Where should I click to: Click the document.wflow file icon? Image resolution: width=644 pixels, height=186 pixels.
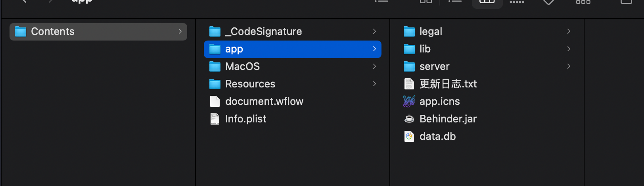point(215,101)
